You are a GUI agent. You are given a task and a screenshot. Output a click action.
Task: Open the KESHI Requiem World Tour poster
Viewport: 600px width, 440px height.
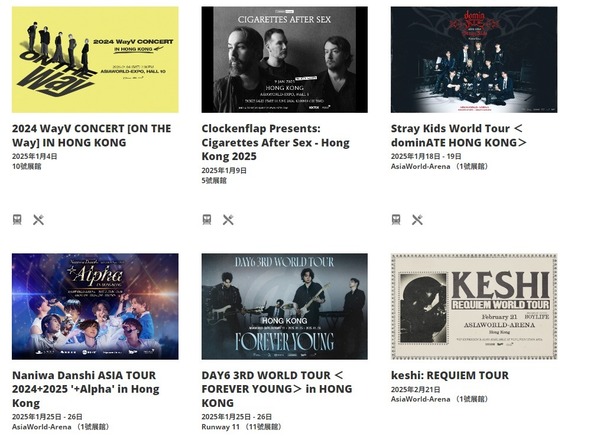(x=474, y=306)
